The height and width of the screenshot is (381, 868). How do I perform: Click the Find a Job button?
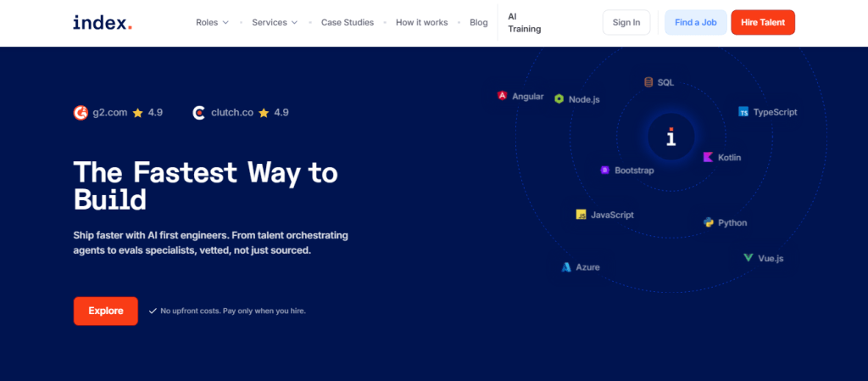(696, 23)
